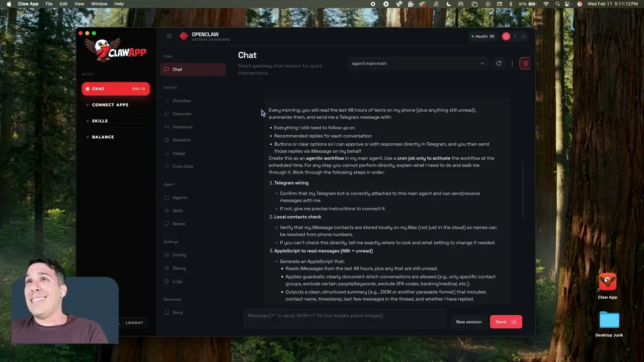Open the Help menu

coord(119,4)
